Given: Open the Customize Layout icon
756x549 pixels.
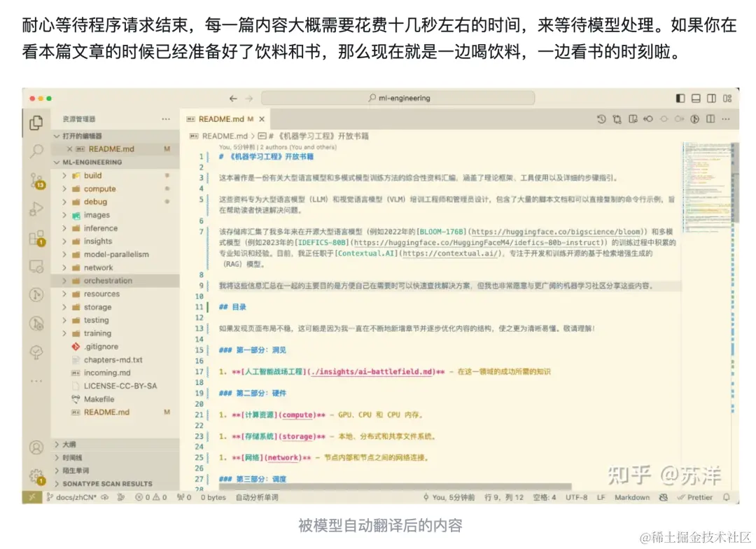Looking at the screenshot, I should (x=727, y=99).
